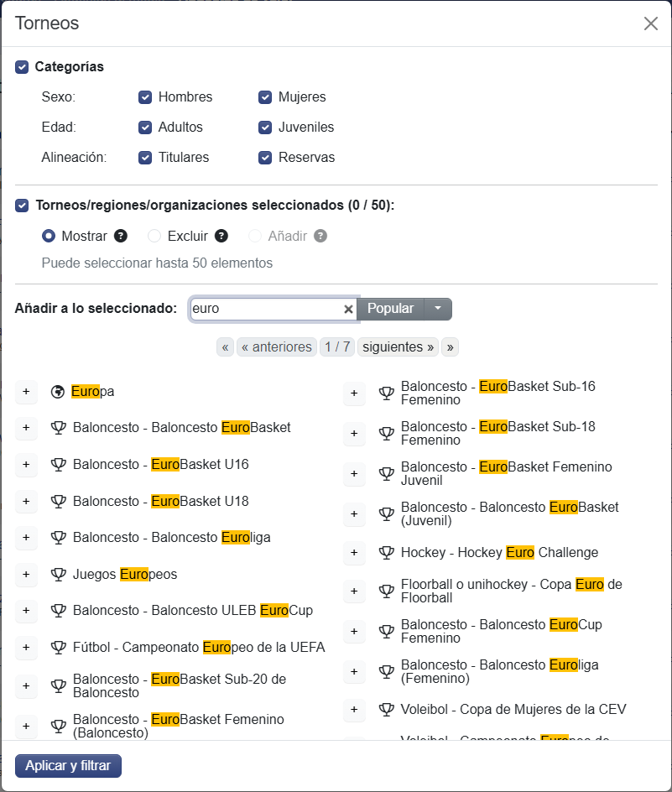Image resolution: width=672 pixels, height=792 pixels.
Task: Click the Popular button
Action: 390,309
